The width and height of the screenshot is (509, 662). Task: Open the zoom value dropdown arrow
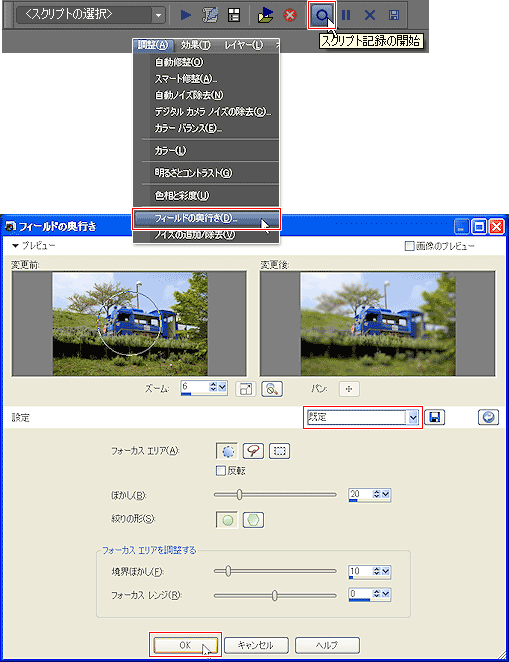pyautogui.click(x=222, y=386)
